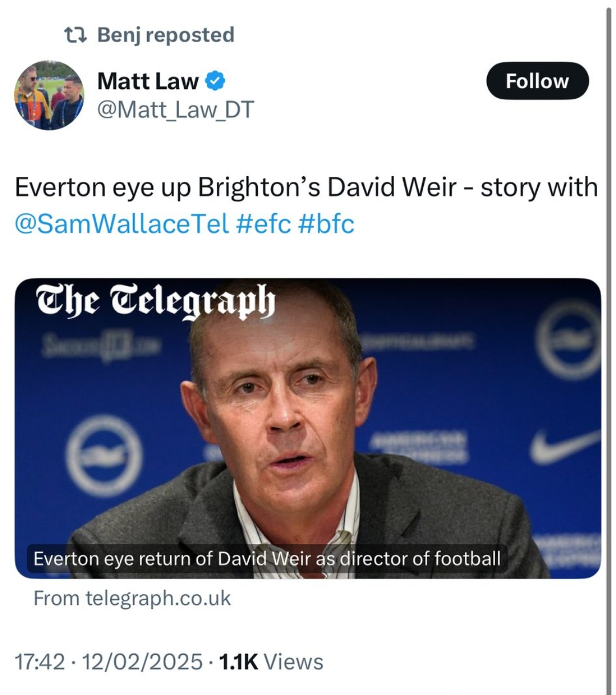Click The Telegraph logo on the card
The height and width of the screenshot is (695, 616).
point(155,301)
